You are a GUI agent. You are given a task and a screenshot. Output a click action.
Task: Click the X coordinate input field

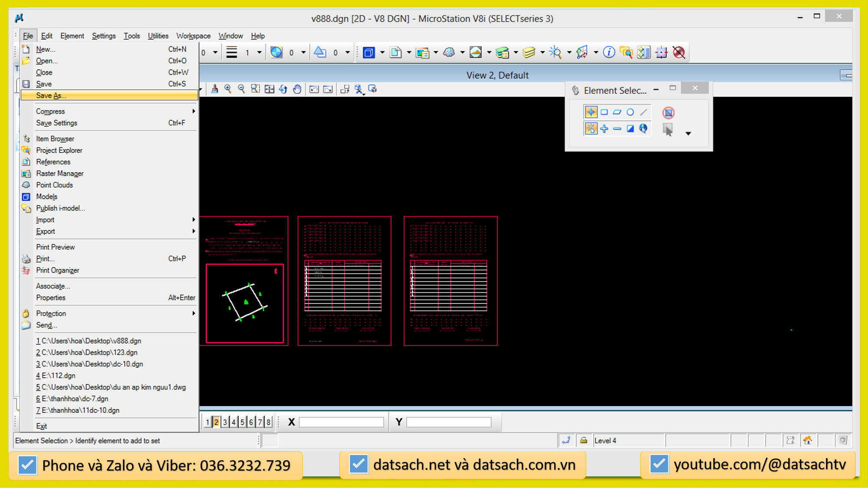(342, 422)
